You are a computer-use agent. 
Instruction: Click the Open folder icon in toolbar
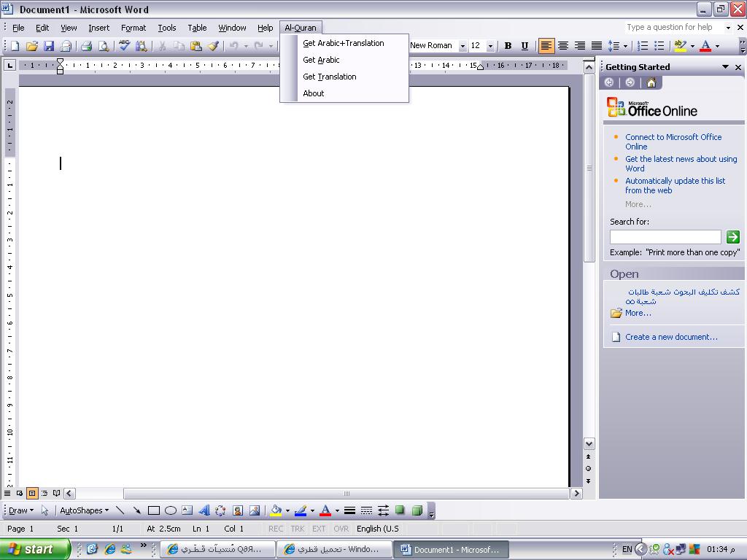click(32, 46)
